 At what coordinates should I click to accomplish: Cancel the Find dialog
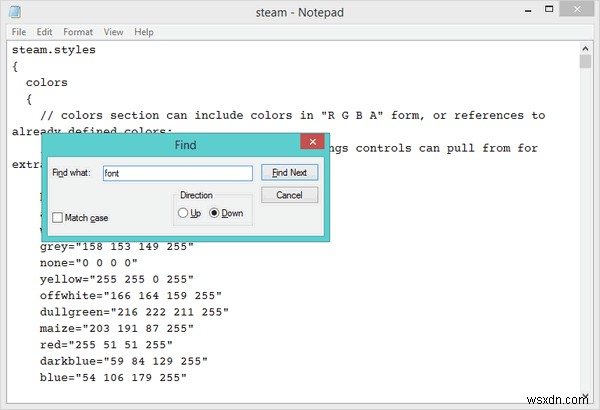pyautogui.click(x=289, y=195)
